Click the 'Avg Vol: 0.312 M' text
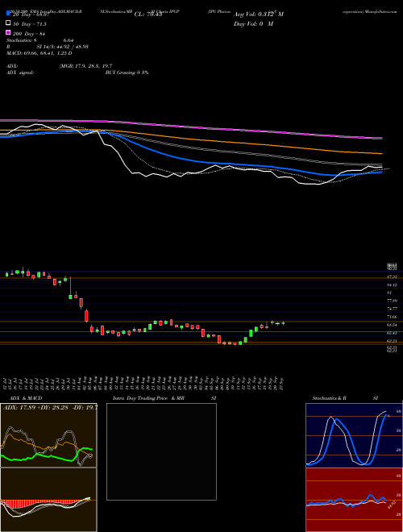Screen dimensions: 403x532 tap(259, 14)
